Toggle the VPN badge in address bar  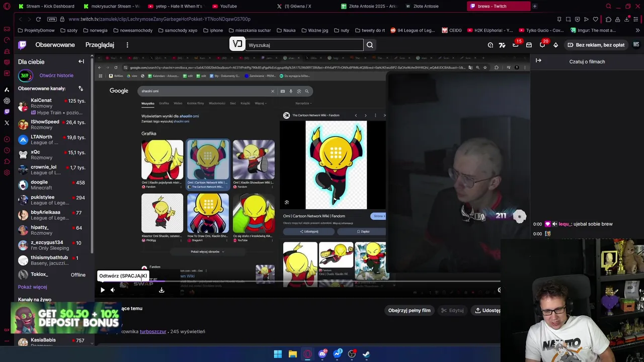52,19
